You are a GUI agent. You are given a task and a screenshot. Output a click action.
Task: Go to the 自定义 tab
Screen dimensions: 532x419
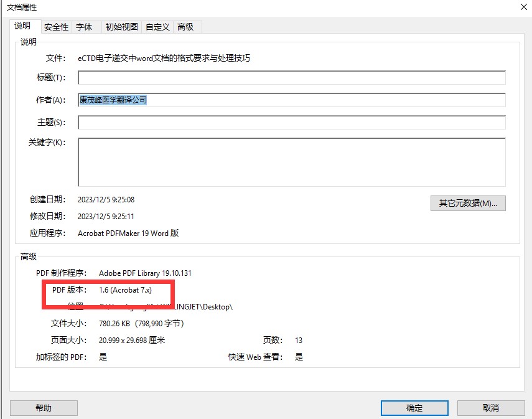(x=157, y=27)
